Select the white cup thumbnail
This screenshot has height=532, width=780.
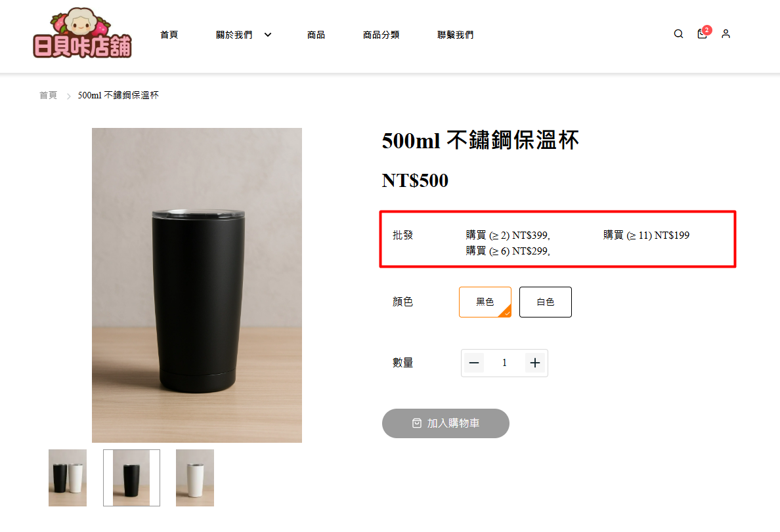pos(195,478)
